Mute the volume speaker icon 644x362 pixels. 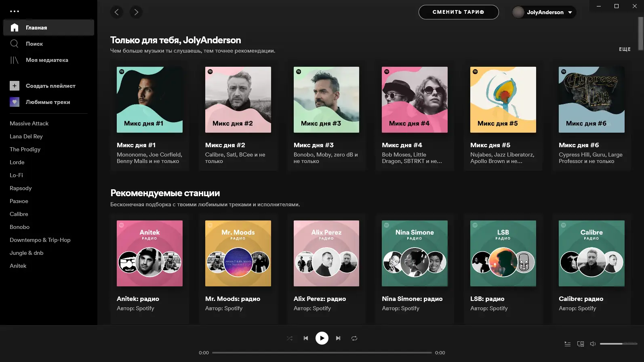click(x=593, y=344)
